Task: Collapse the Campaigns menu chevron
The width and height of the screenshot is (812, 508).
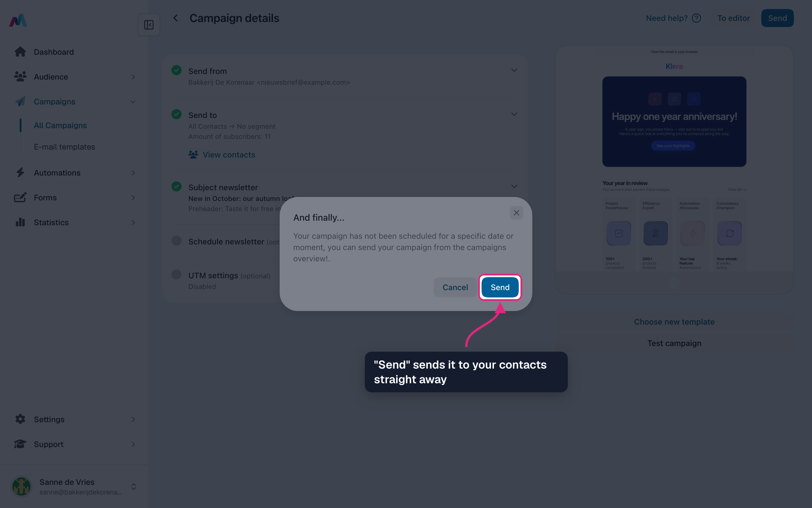Action: [x=133, y=102]
